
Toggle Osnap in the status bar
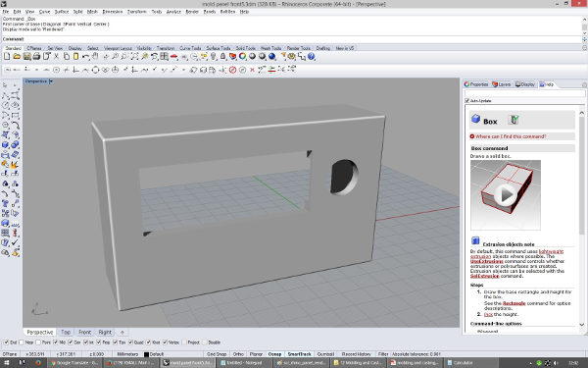pyautogui.click(x=274, y=354)
